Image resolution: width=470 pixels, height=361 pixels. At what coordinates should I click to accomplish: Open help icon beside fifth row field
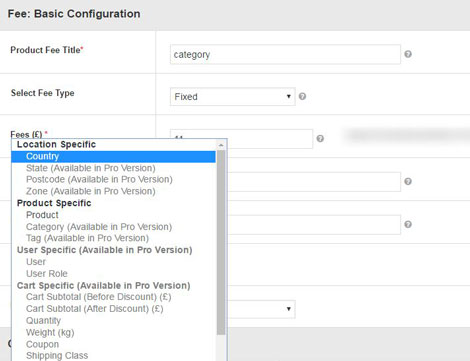coord(408,224)
